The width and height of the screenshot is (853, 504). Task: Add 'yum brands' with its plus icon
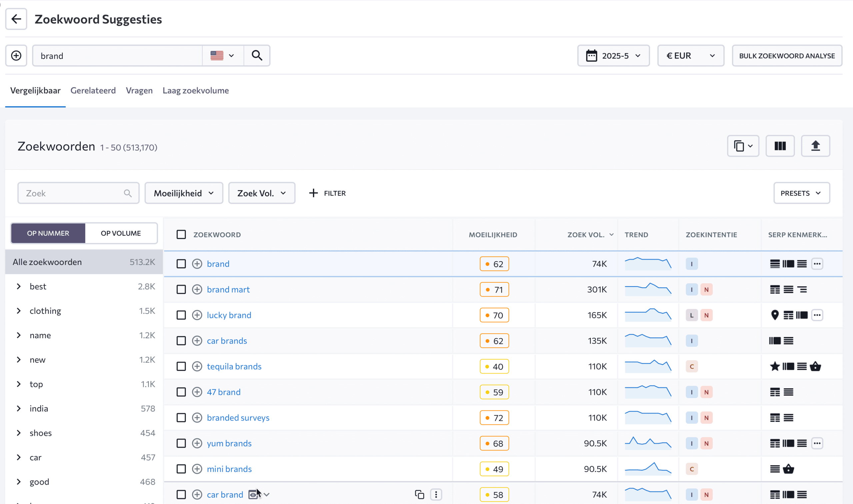(197, 443)
